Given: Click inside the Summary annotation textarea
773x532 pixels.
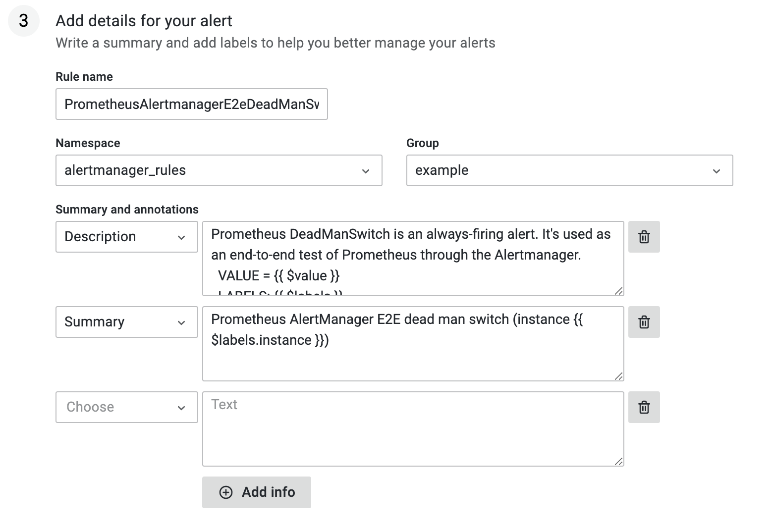Looking at the screenshot, I should pos(413,342).
